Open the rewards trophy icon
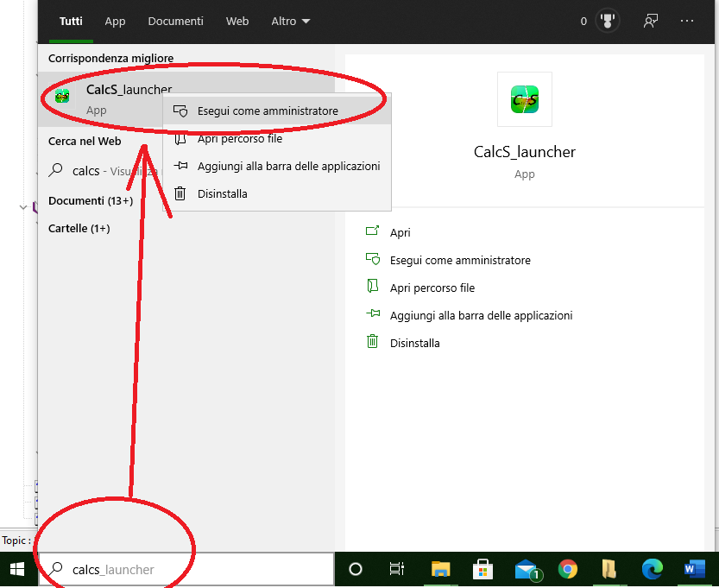 607,21
